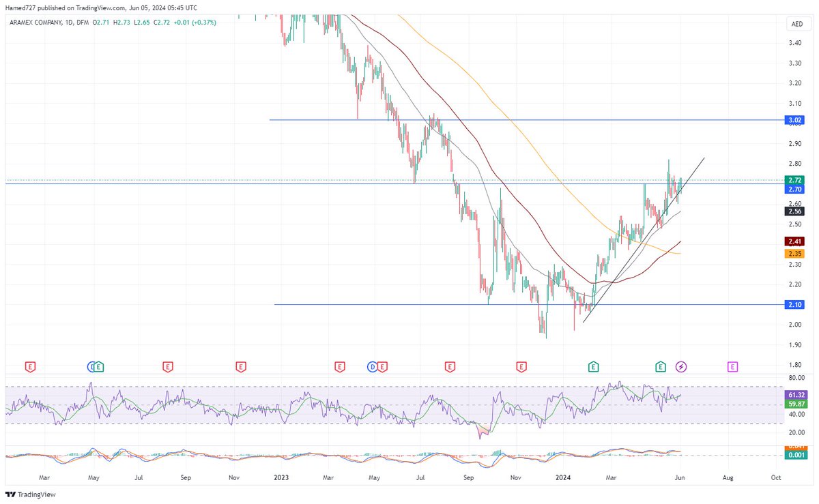
Task: Click the blue D dividend marker near May 2022
Action: click(92, 367)
